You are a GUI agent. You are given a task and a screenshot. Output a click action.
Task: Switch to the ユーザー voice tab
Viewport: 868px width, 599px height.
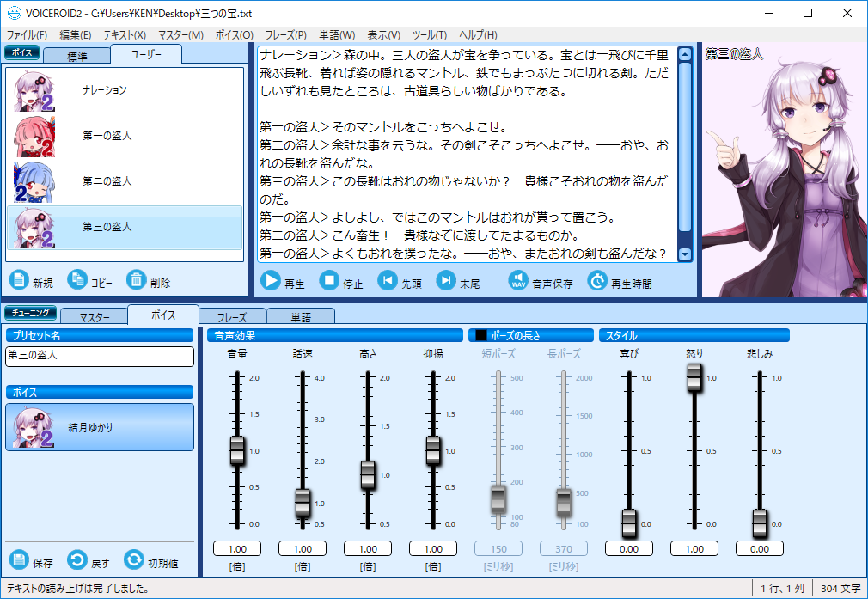click(x=146, y=54)
